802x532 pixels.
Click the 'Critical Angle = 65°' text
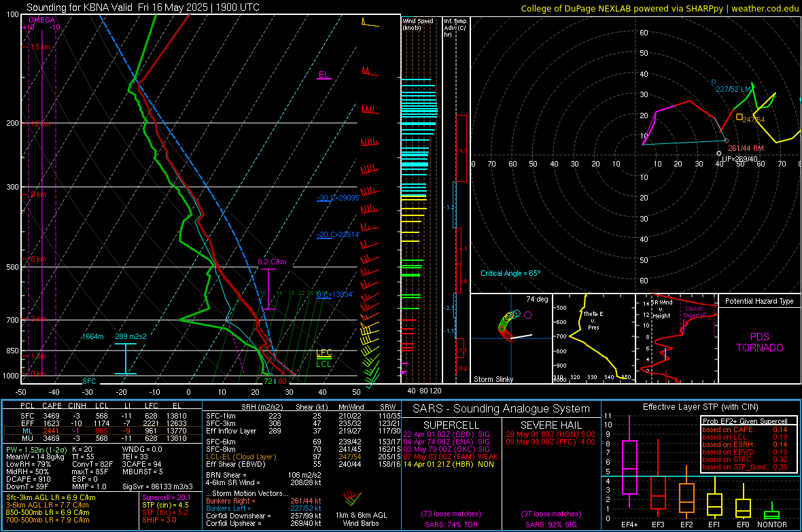510,274
